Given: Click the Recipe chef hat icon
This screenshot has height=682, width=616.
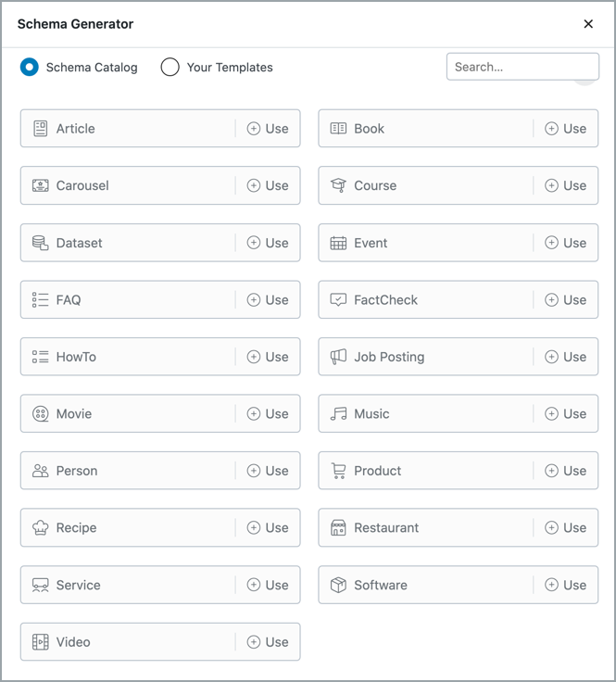Looking at the screenshot, I should tap(41, 527).
